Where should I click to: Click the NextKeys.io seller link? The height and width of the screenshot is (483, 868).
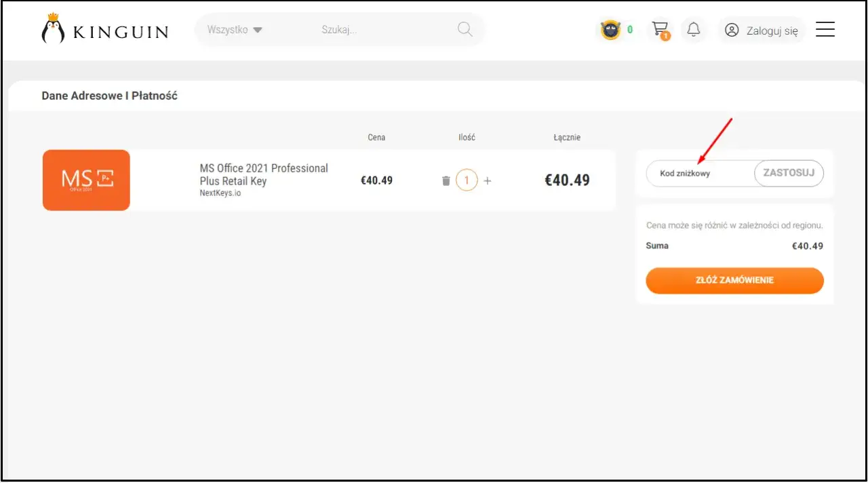click(x=220, y=193)
